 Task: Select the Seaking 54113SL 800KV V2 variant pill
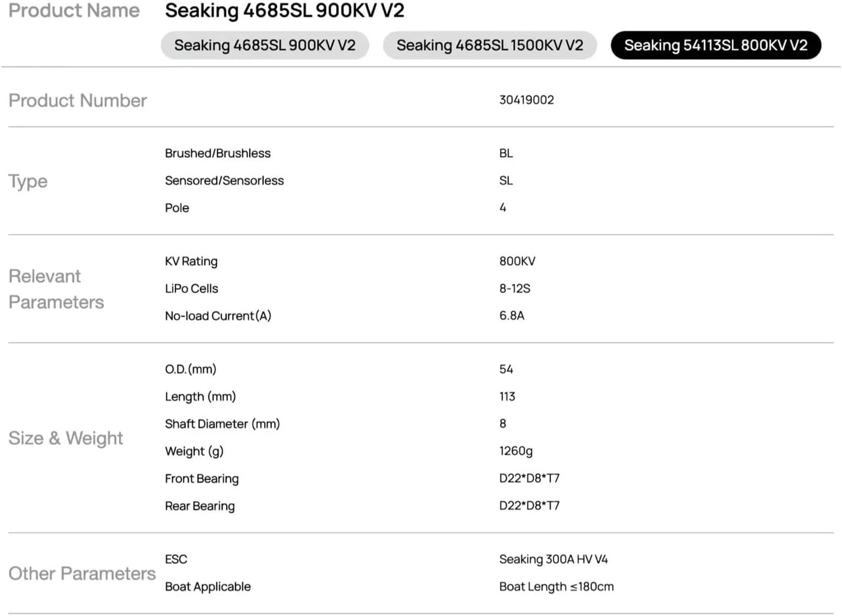[x=716, y=45]
